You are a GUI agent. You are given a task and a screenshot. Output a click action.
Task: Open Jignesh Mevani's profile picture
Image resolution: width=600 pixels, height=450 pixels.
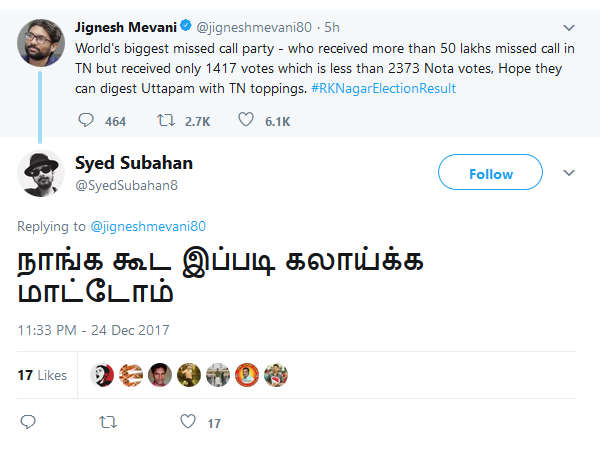tap(39, 36)
